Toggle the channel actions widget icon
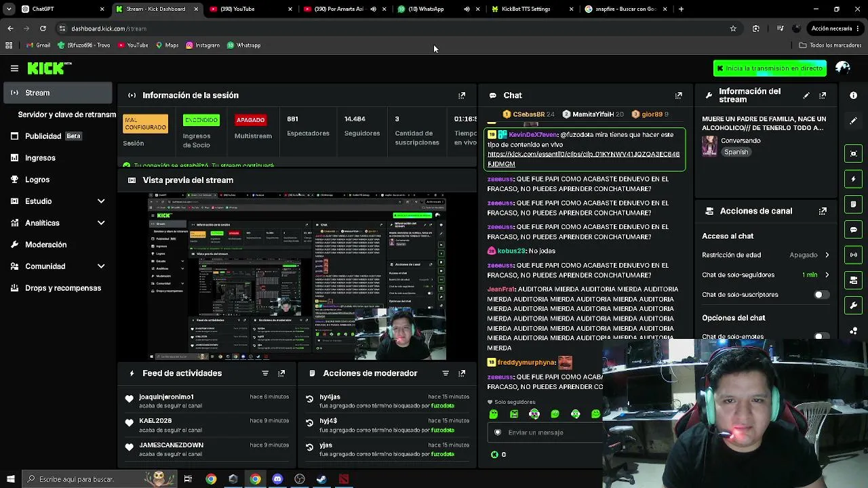 [854, 280]
